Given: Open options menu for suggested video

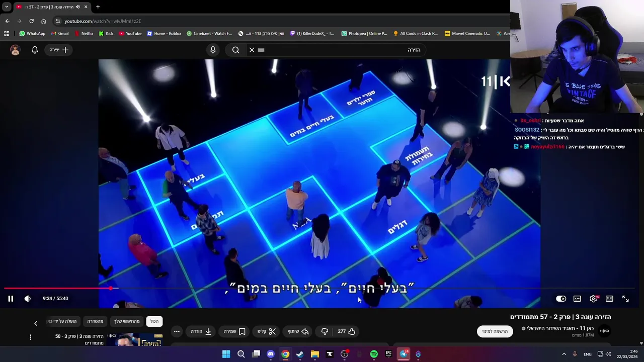Looking at the screenshot, I should 30,337.
